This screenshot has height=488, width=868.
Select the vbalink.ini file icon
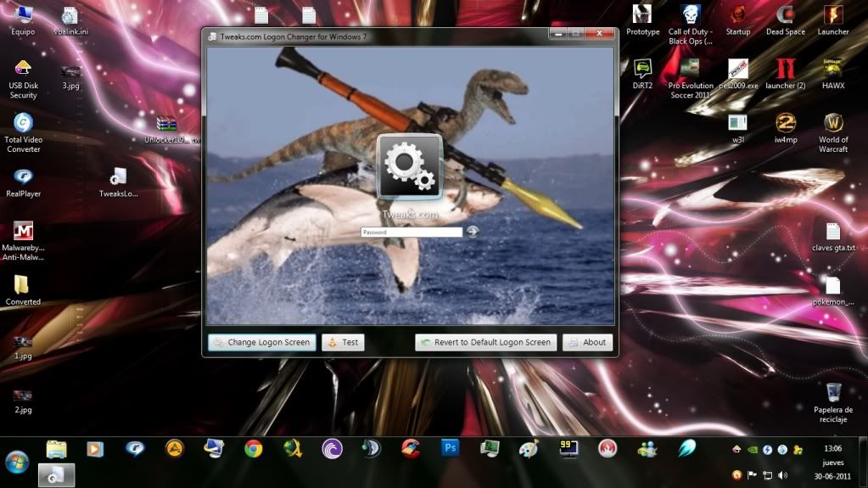click(x=70, y=21)
